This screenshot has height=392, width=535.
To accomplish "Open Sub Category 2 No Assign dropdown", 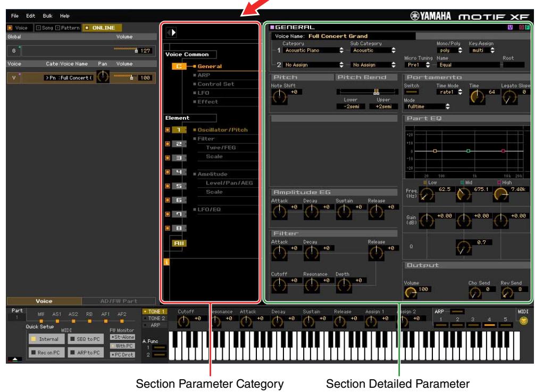I will tap(373, 64).
